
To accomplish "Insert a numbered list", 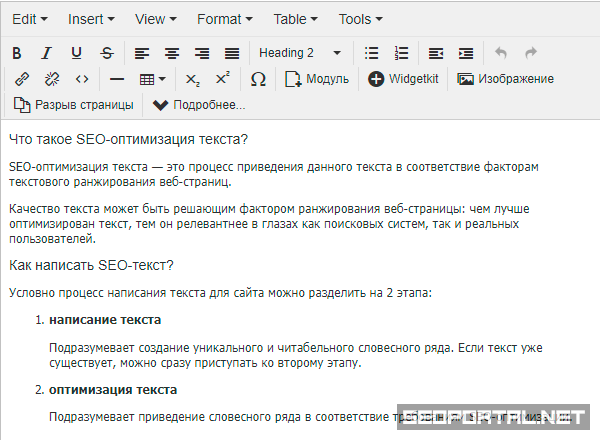I will click(x=402, y=53).
